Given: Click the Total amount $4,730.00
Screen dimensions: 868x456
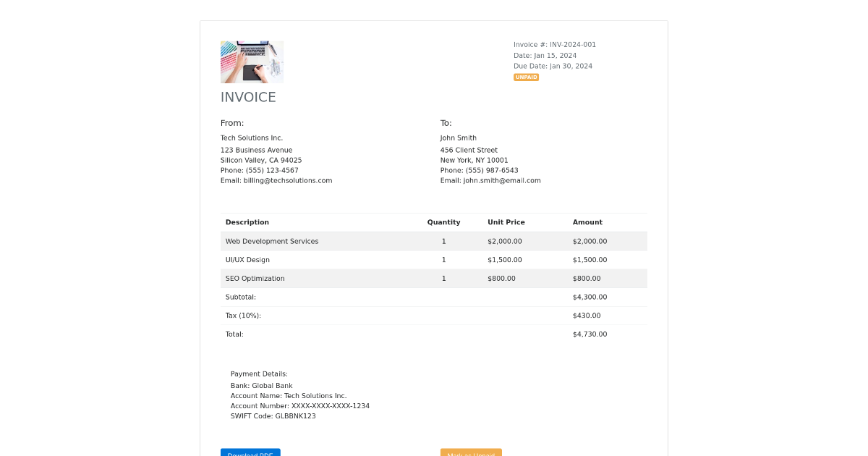Looking at the screenshot, I should 590,334.
